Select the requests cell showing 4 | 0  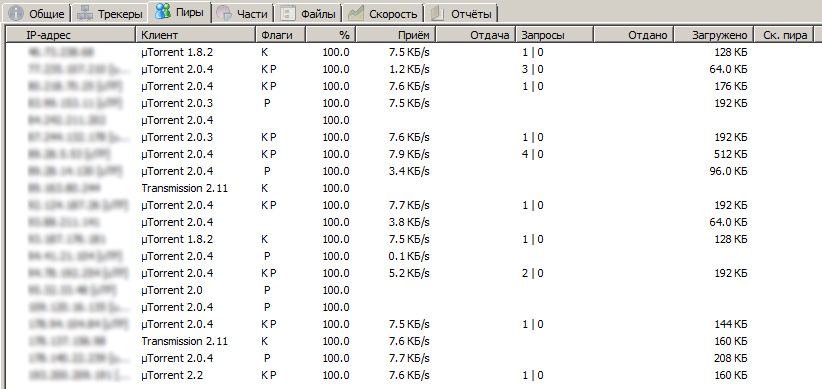[533, 154]
